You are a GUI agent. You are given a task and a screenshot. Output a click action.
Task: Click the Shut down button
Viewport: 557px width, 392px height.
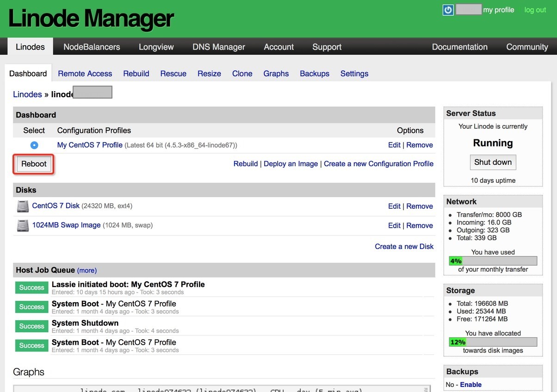[493, 162]
